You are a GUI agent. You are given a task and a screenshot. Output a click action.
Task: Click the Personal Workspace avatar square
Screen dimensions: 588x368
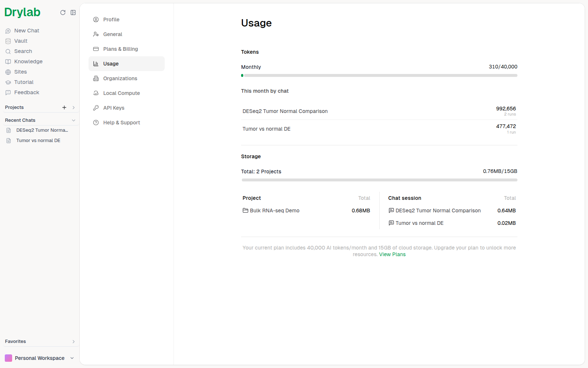[8, 358]
